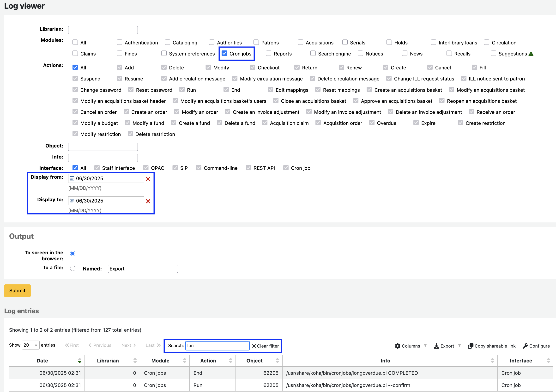The image size is (556, 392).
Task: Click the Columns gear icon
Action: pos(397,346)
